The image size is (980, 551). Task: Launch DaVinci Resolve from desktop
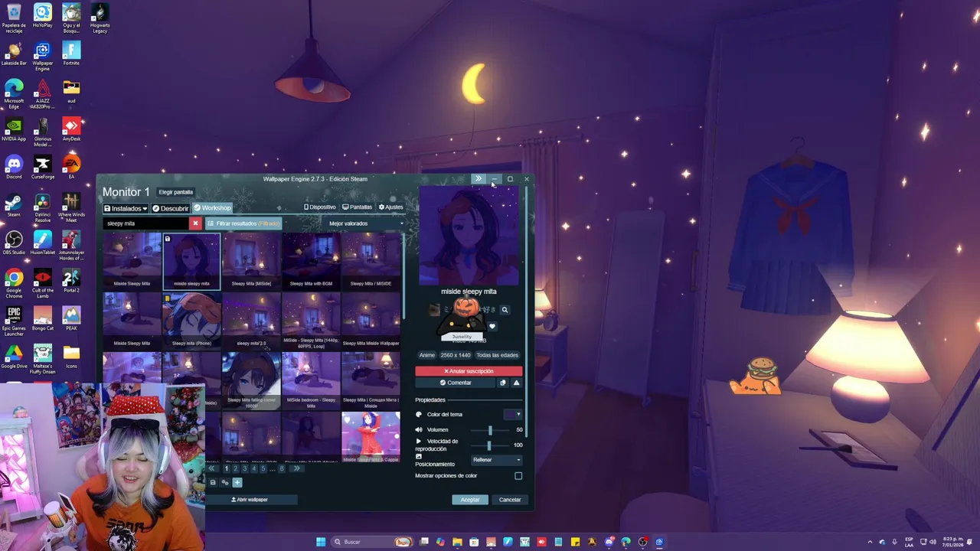[43, 205]
